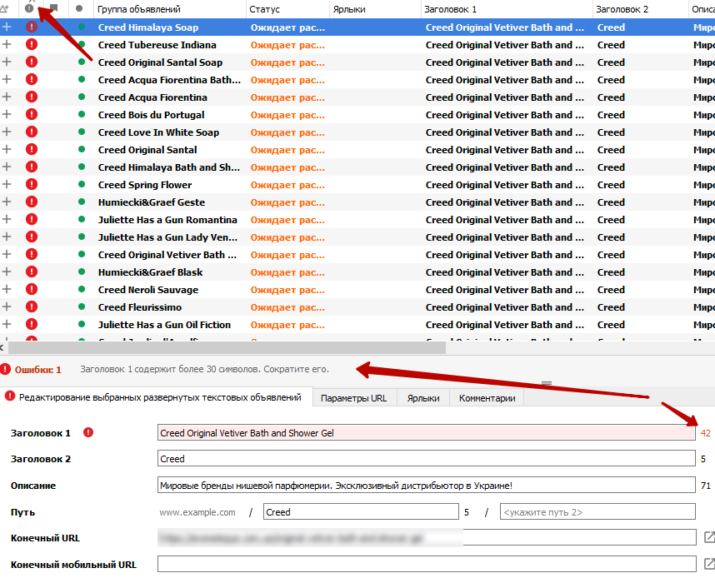Screen dimensions: 715x588
Task: Click the green status dot on Creed Original Santal row
Action: tap(82, 149)
